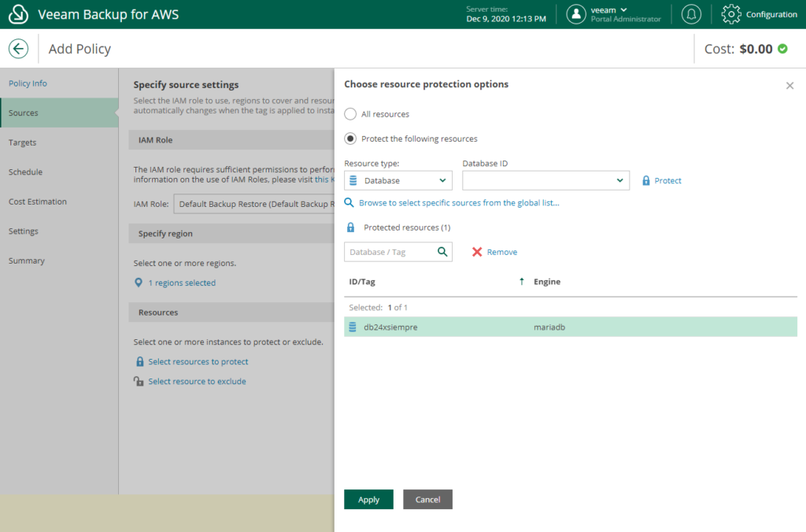Click the Protect link
The width and height of the screenshot is (806, 532).
(x=667, y=180)
